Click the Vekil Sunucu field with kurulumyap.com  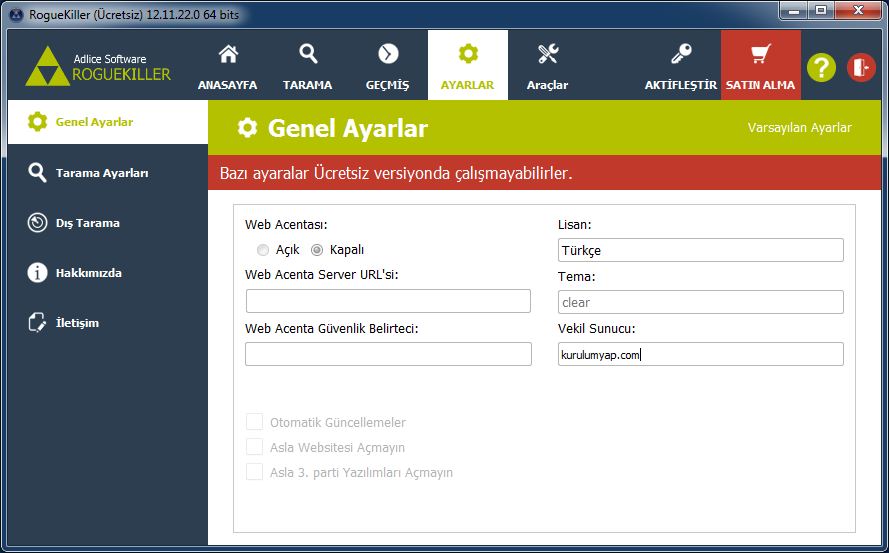tap(701, 354)
